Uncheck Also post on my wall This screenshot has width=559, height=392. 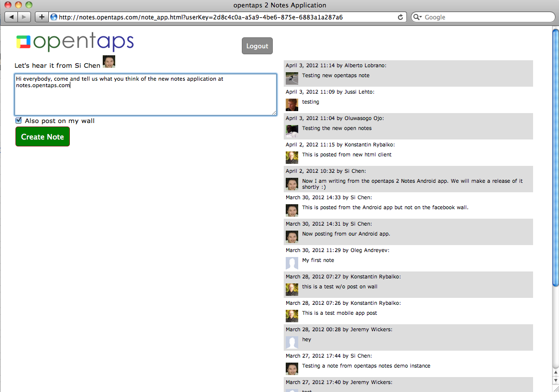[x=18, y=121]
